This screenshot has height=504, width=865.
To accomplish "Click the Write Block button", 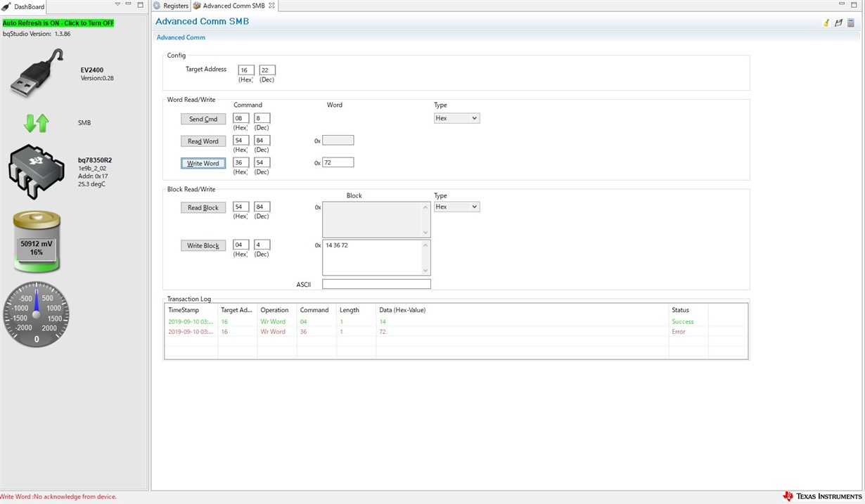I will coord(203,245).
